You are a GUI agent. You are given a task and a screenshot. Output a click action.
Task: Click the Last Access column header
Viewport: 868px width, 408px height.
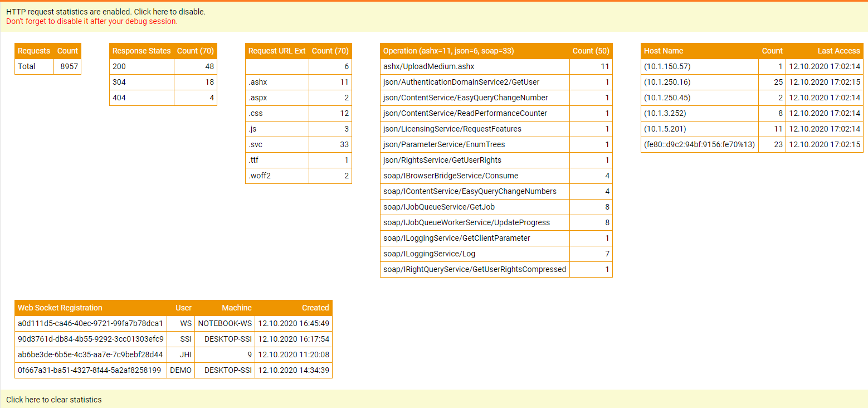coord(838,51)
